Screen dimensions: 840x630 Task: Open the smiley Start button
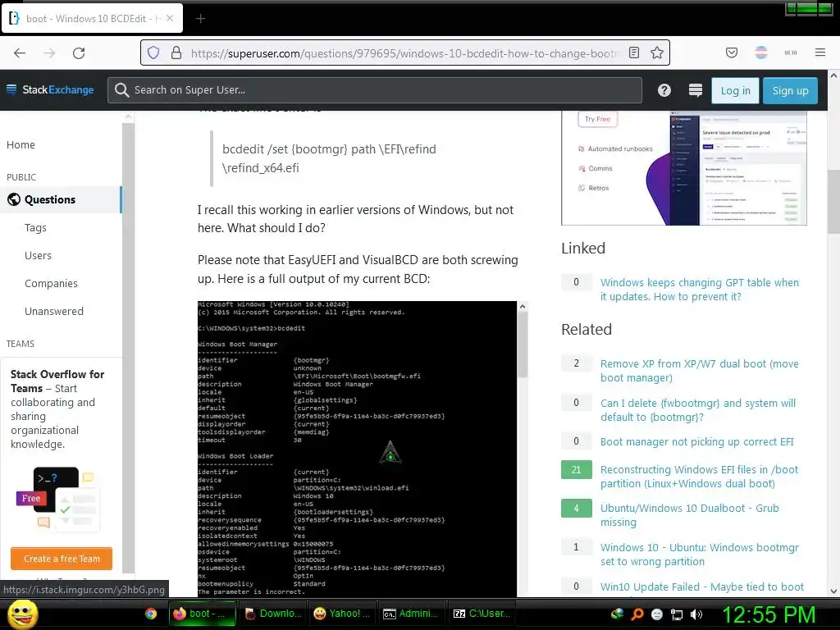coord(22,614)
